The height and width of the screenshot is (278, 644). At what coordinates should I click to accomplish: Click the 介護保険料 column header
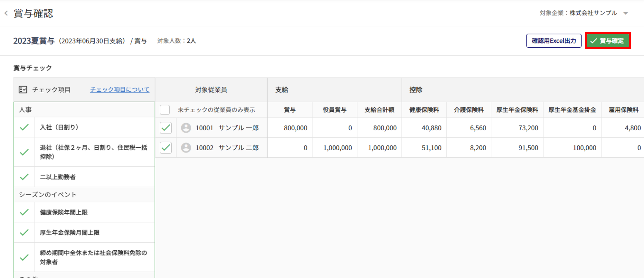coord(469,110)
